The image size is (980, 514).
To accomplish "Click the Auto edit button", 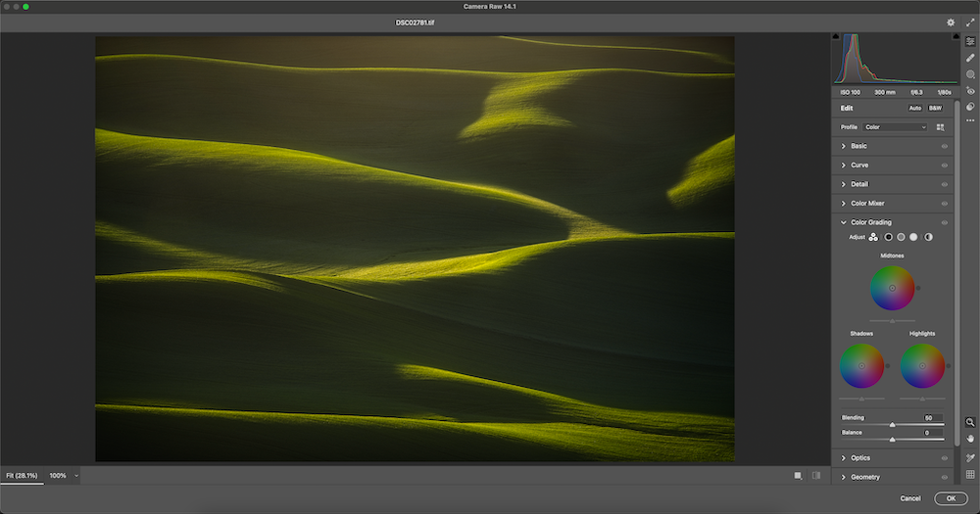I will (914, 108).
